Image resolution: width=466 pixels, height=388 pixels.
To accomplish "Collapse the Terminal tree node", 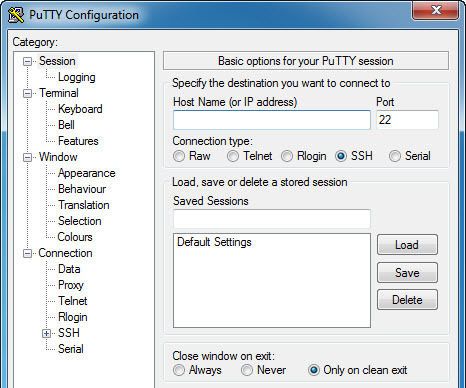I will (x=27, y=94).
